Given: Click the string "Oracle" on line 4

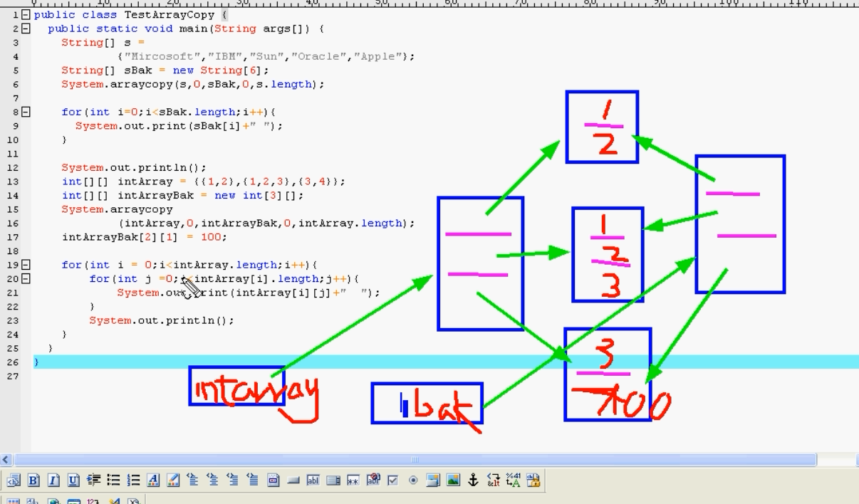Looking at the screenshot, I should (319, 56).
